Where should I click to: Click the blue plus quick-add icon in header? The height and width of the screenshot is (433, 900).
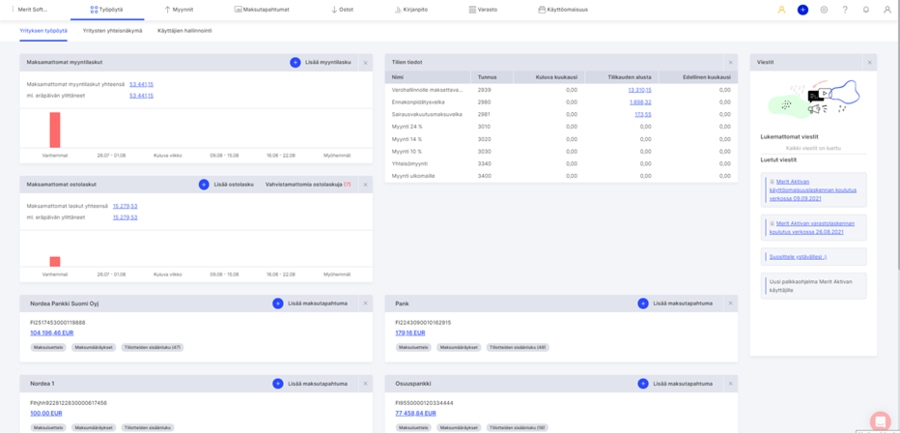pyautogui.click(x=802, y=9)
